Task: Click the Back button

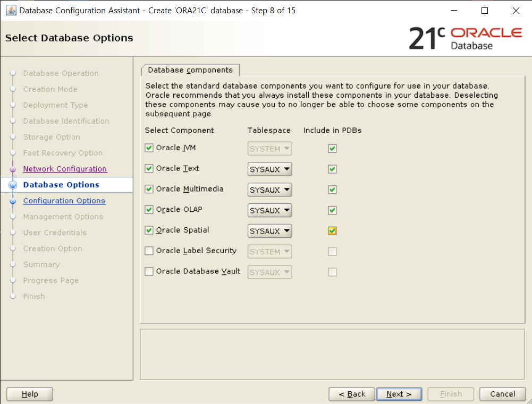Action: [352, 394]
